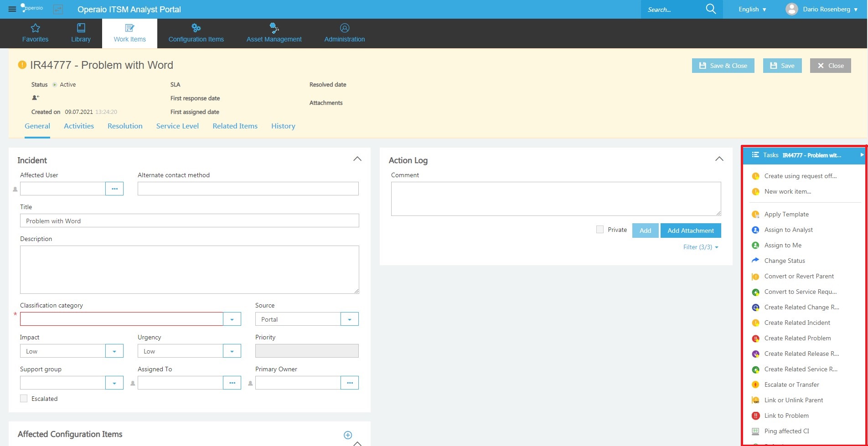Open Configuration Items navigation icon
Screen dimensions: 868x446
point(196,28)
